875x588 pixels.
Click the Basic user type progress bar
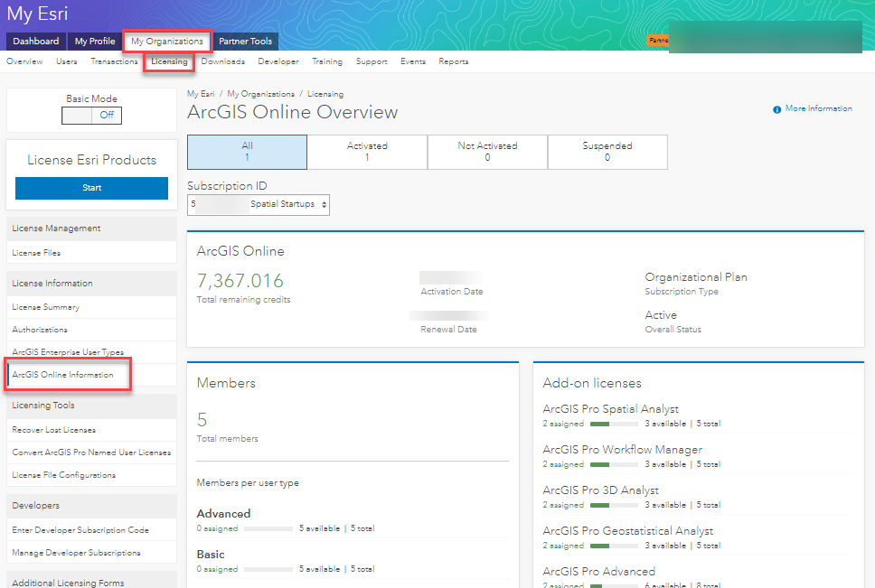click(x=268, y=569)
